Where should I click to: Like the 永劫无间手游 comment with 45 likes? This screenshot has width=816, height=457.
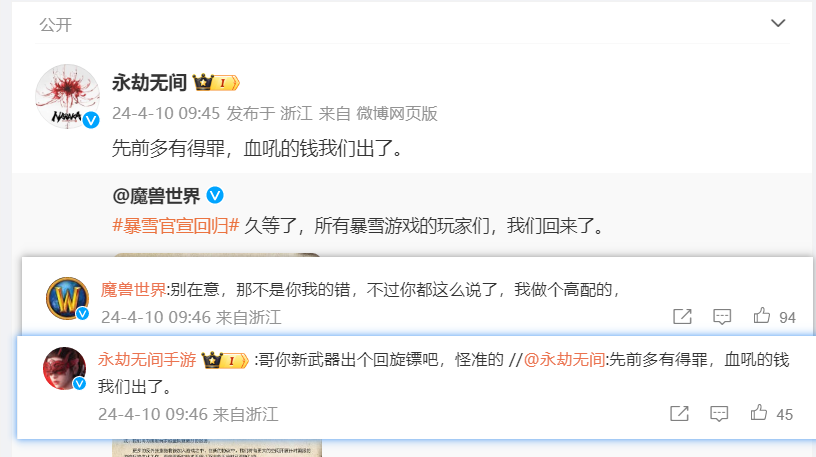pyautogui.click(x=758, y=412)
